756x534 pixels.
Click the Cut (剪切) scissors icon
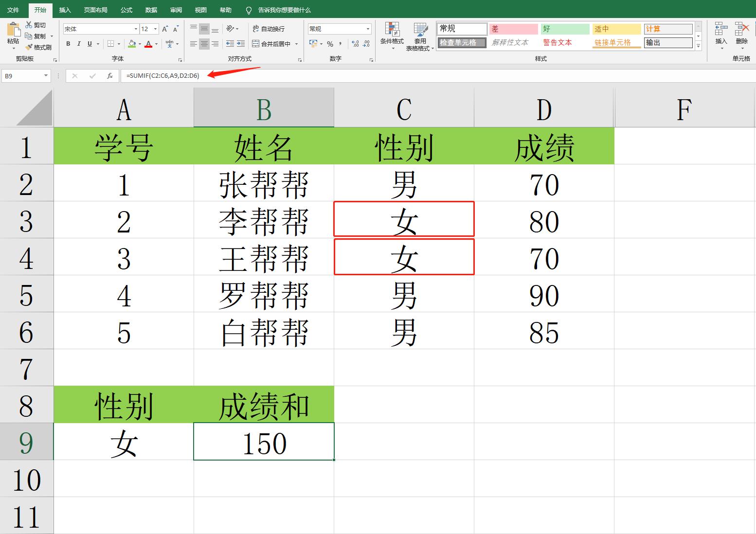tap(29, 25)
